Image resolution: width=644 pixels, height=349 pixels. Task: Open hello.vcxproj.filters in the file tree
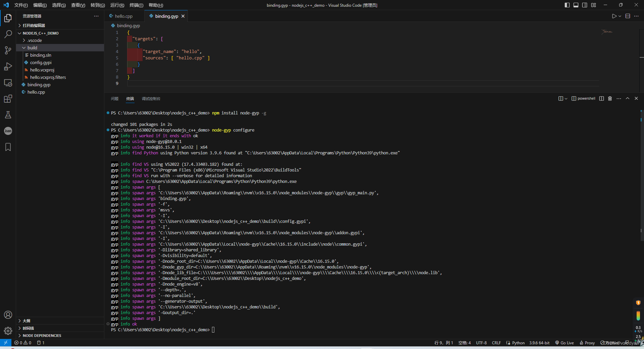tap(60, 77)
